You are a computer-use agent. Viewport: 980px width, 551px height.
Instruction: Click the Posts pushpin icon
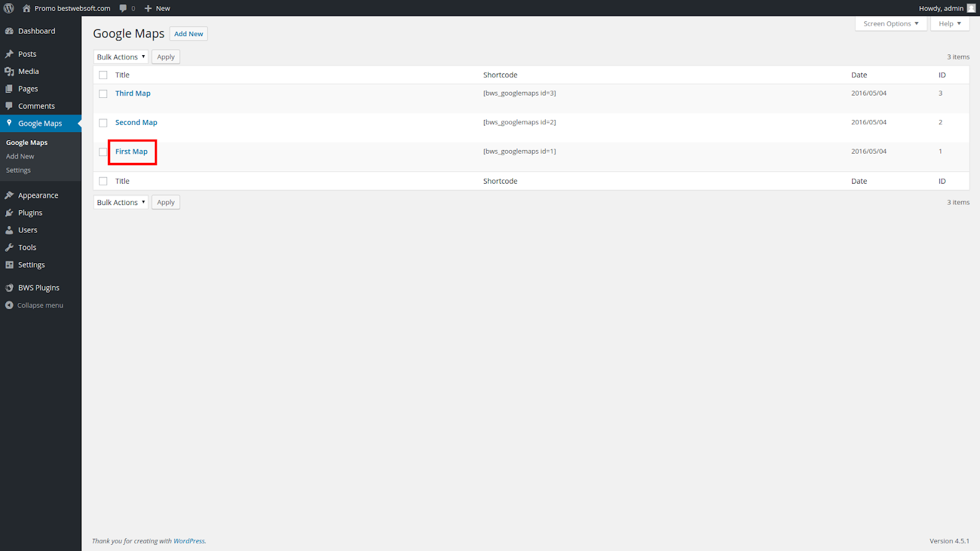9,54
